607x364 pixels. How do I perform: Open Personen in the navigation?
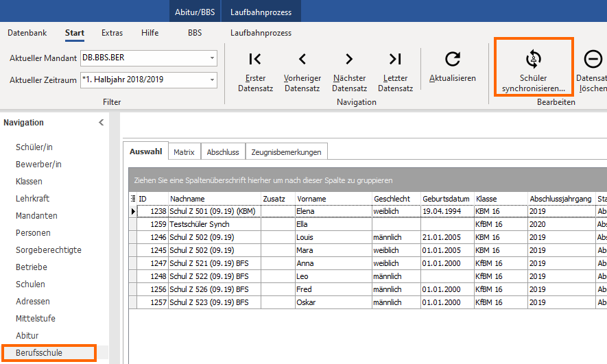(33, 232)
